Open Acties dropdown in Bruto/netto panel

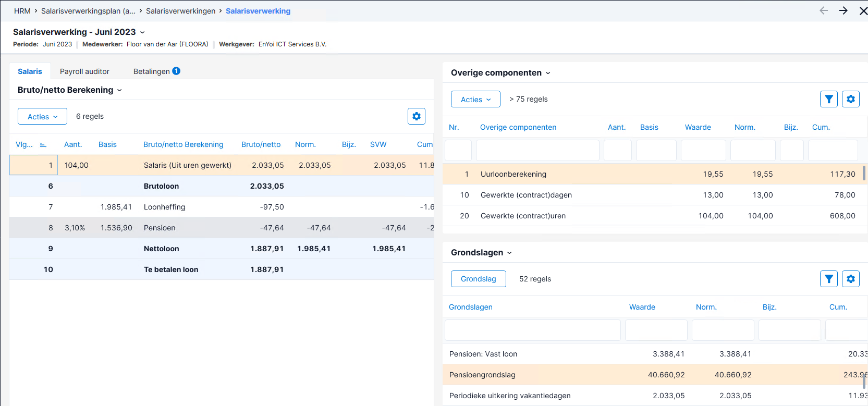click(42, 116)
